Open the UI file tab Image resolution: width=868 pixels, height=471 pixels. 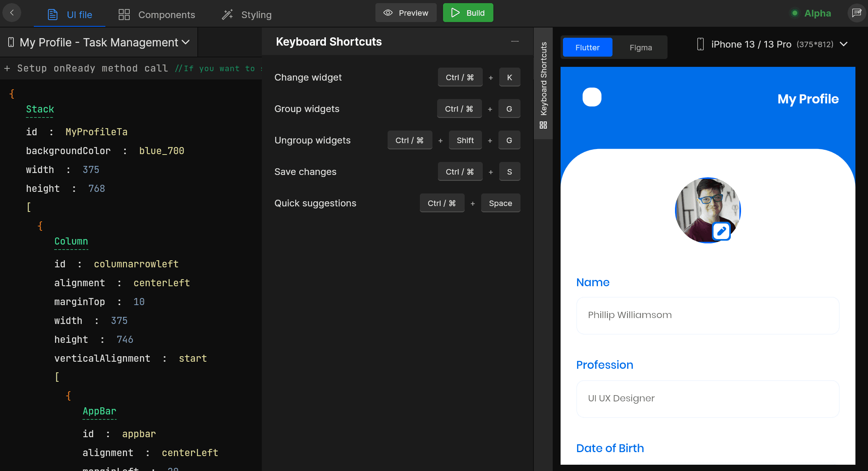click(70, 15)
